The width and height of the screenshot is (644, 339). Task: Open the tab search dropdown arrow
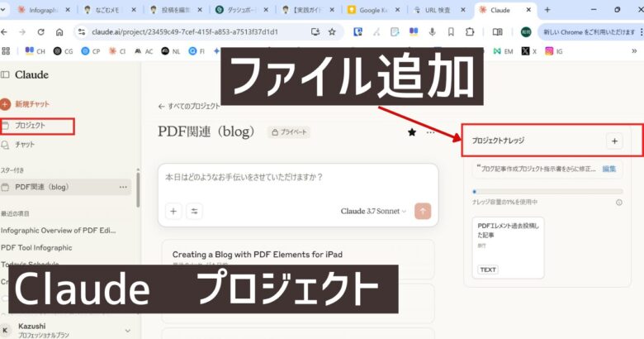[x=2, y=10]
